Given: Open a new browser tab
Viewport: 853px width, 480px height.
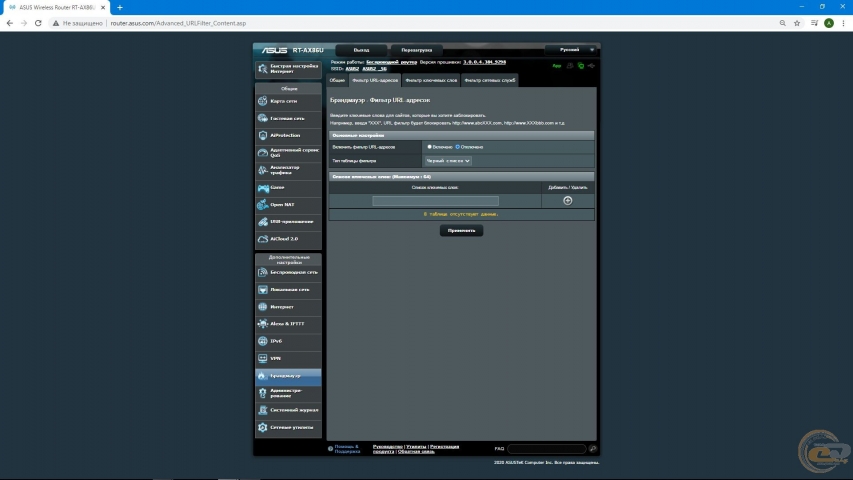Looking at the screenshot, I should pos(120,8).
